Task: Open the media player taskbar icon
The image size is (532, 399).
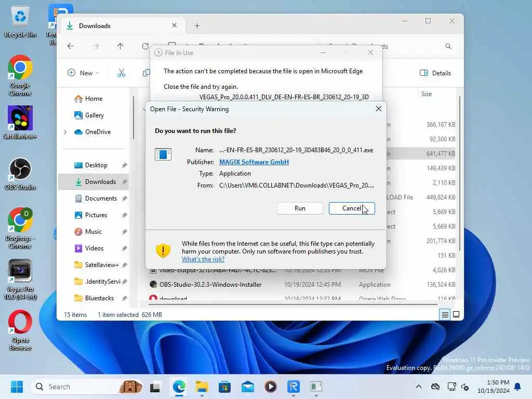Action: point(270,387)
